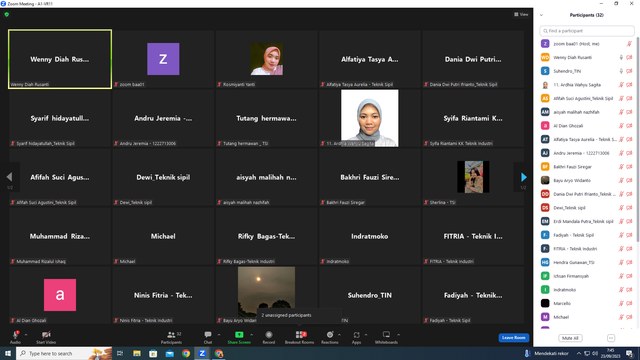Click the green Share Screen icon
This screenshot has height=360, width=640.
point(239,335)
